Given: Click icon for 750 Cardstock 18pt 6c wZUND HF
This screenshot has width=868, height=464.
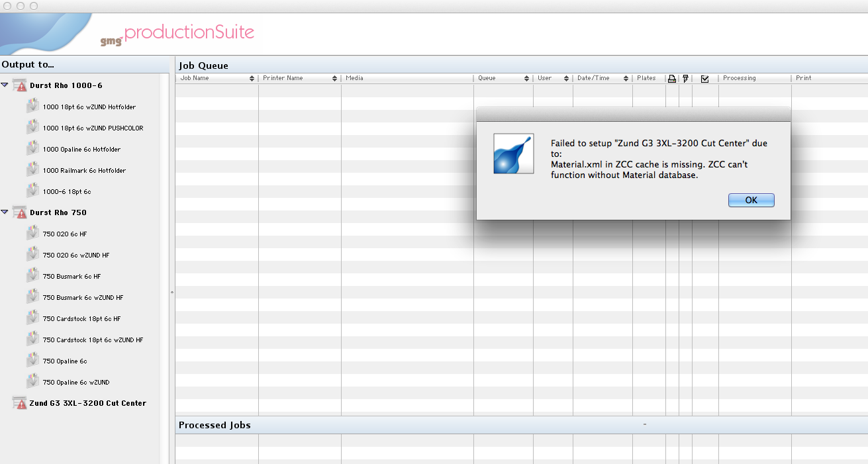Looking at the screenshot, I should [x=32, y=340].
